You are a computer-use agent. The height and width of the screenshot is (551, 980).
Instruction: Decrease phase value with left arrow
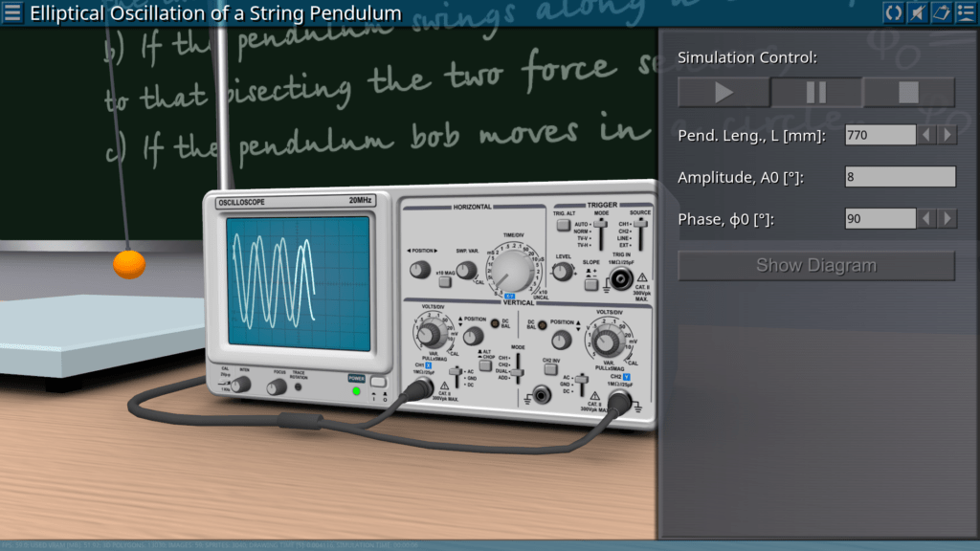(926, 219)
